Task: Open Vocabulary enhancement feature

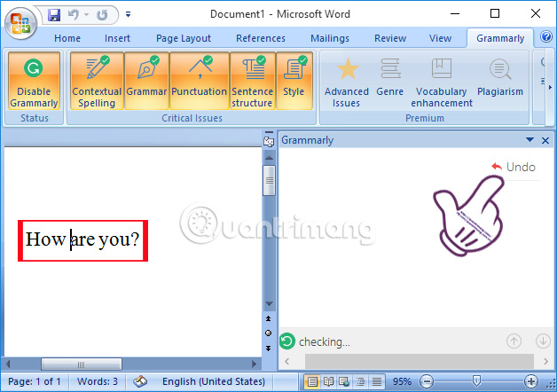Action: click(x=442, y=82)
